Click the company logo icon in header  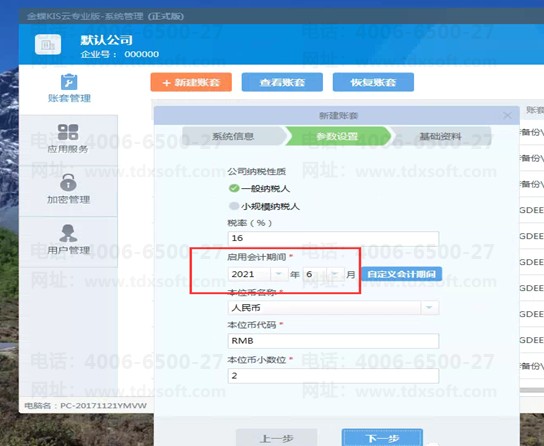[48, 44]
